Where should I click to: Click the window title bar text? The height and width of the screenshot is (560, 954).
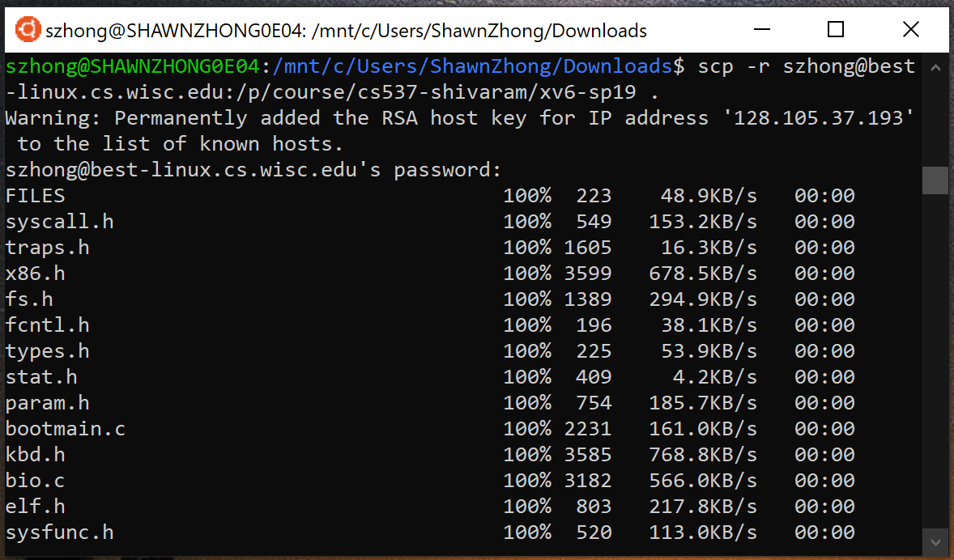pyautogui.click(x=347, y=31)
